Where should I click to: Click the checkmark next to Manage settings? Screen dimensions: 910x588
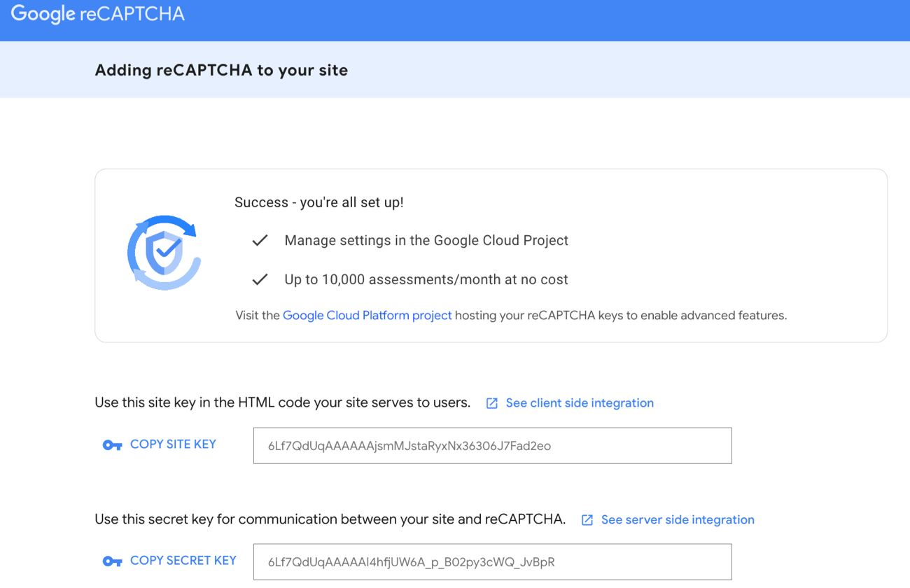(260, 240)
